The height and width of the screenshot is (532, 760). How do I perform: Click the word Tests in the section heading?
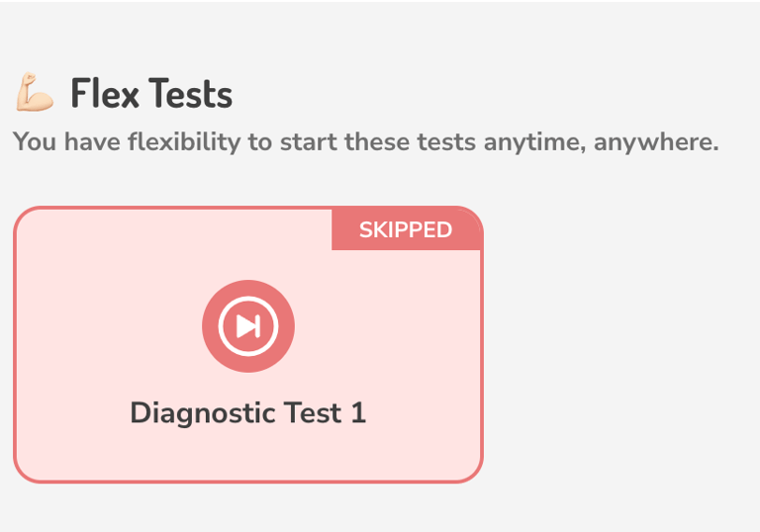pyautogui.click(x=190, y=94)
